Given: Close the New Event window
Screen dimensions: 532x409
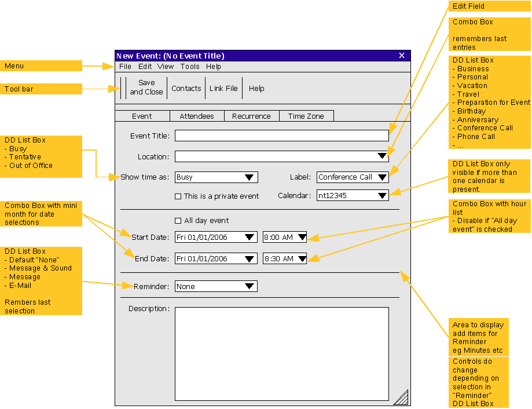Looking at the screenshot, I should pyautogui.click(x=402, y=56).
